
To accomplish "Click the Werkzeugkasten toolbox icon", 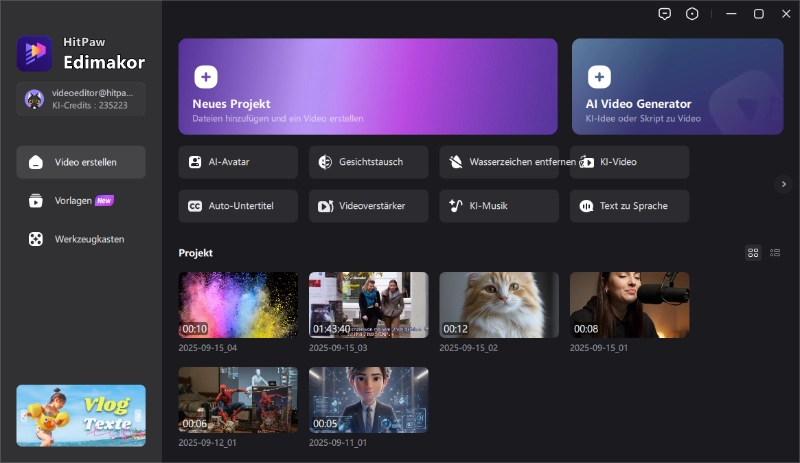I will (36, 239).
